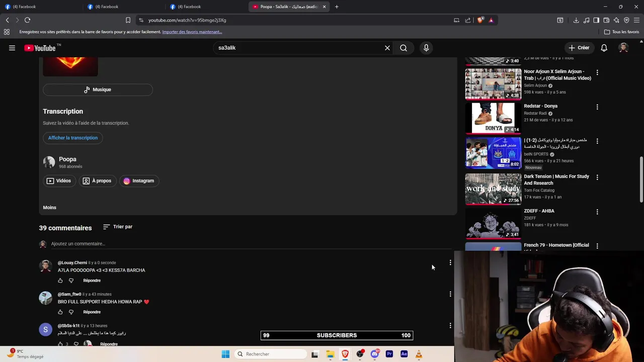Open the YouTube guide hamburger menu

pos(12,48)
